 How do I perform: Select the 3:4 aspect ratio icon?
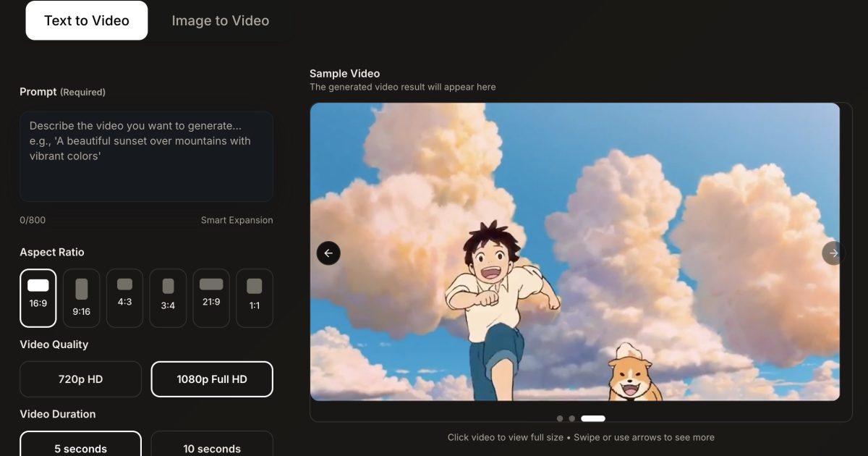pyautogui.click(x=168, y=297)
